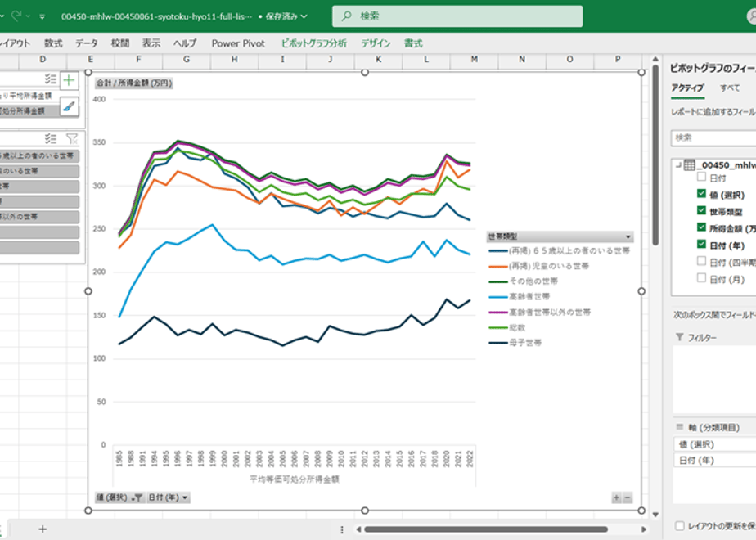The width and height of the screenshot is (756, 540).
Task: Open the ヘルプ ribbon tab
Action: (185, 43)
